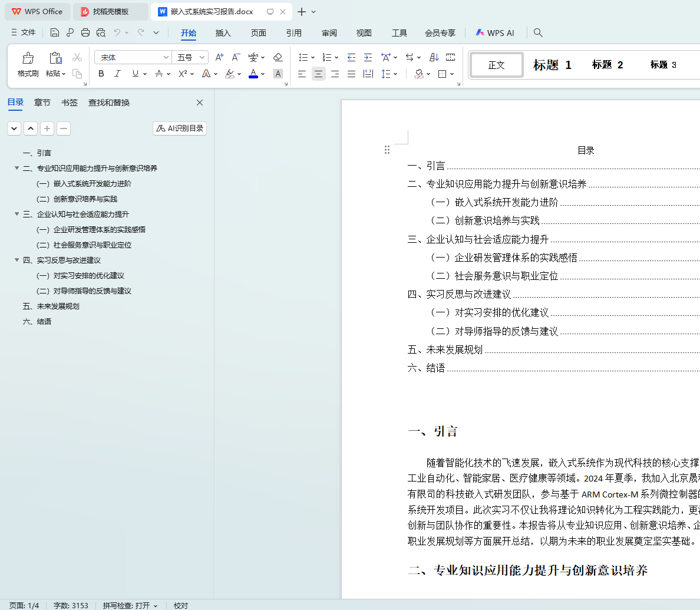Open the 审阅 ribbon tab

click(329, 33)
